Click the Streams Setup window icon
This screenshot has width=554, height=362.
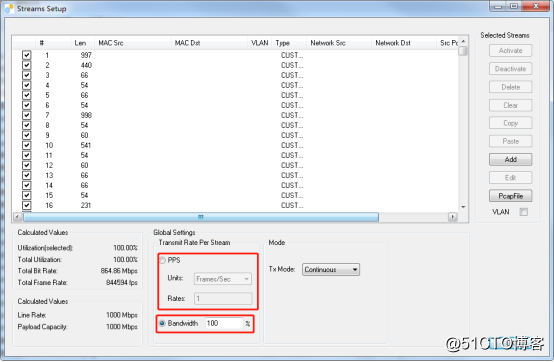click(x=9, y=8)
